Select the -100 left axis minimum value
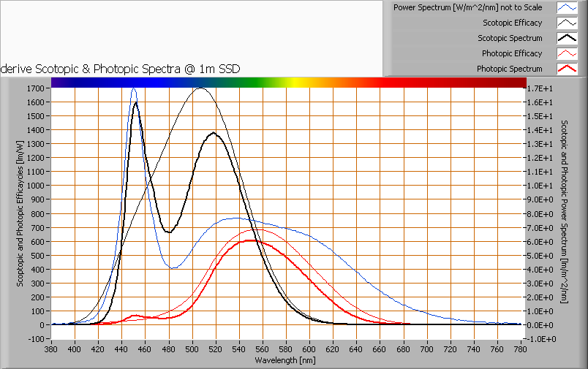The width and height of the screenshot is (588, 369). [36, 339]
